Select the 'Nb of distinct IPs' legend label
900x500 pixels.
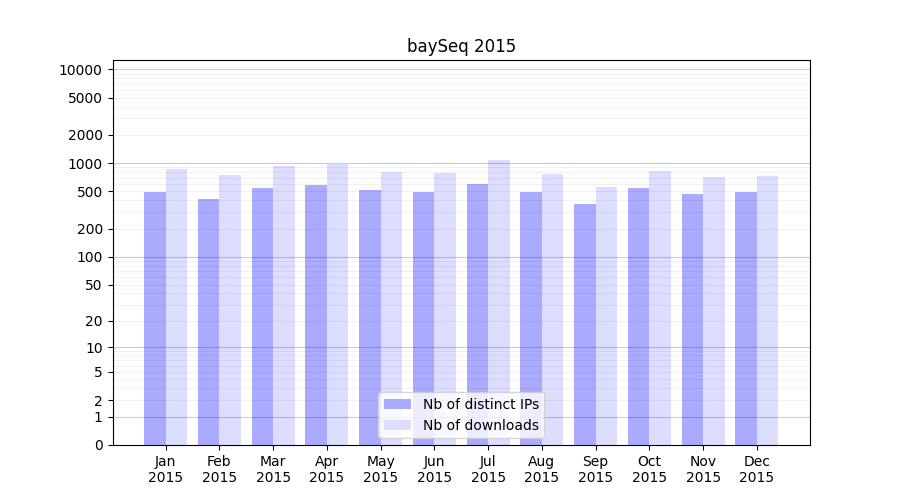point(480,404)
